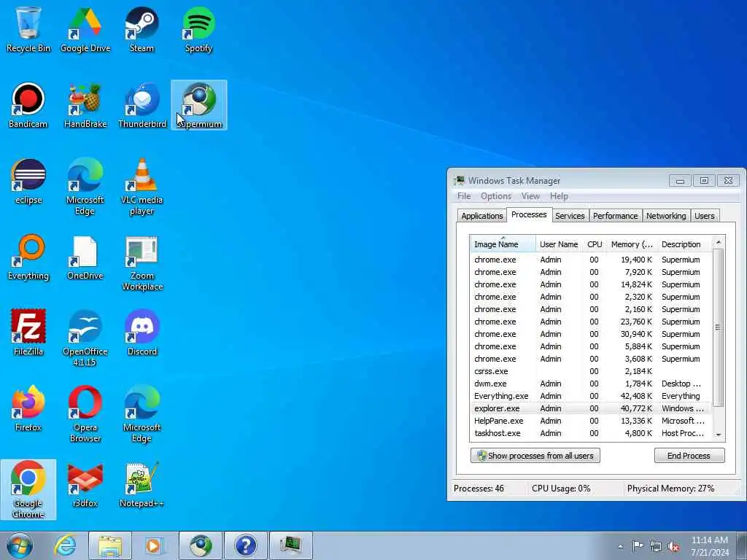Switch to Supermium taskbar button
The width and height of the screenshot is (747, 560).
click(201, 545)
